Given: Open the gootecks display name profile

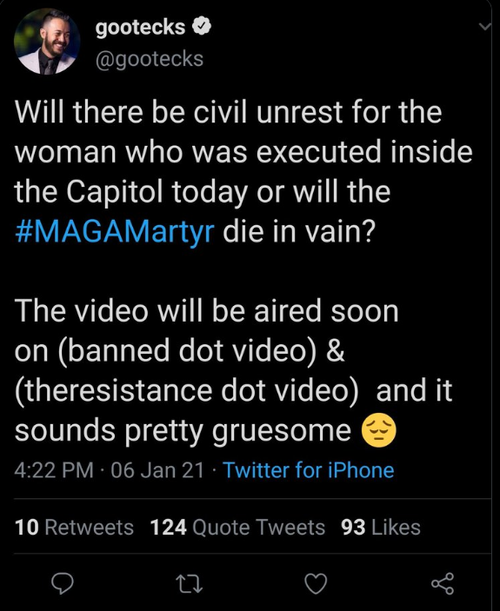Looking at the screenshot, I should (x=140, y=27).
